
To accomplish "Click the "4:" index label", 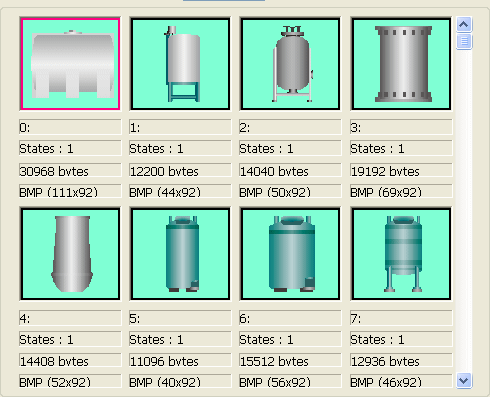I will click(x=70, y=318).
